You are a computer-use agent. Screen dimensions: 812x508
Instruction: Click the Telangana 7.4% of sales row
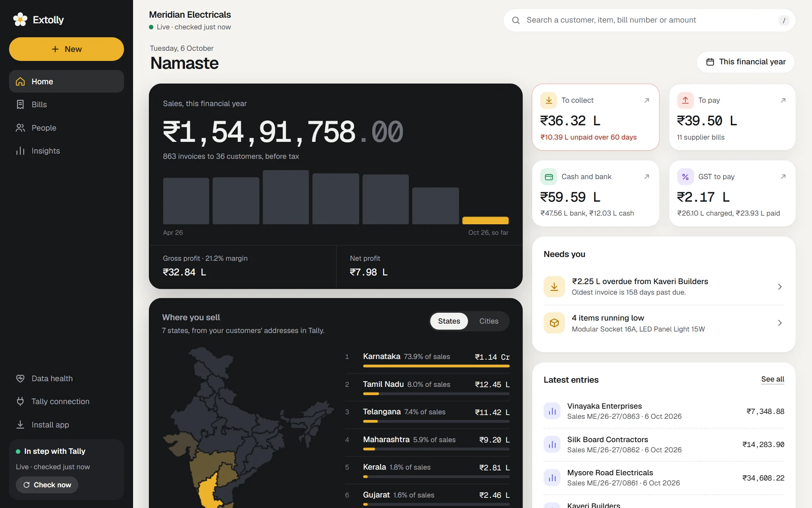tap(427, 415)
